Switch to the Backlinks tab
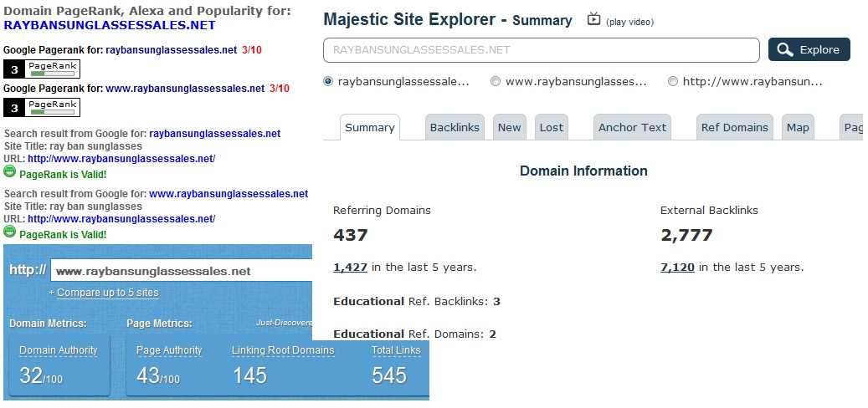 tap(455, 127)
